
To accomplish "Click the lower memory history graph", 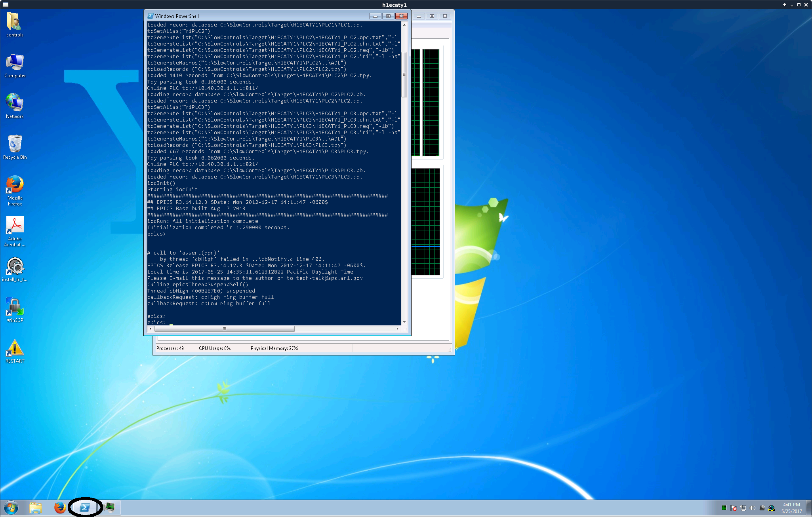I will point(425,222).
